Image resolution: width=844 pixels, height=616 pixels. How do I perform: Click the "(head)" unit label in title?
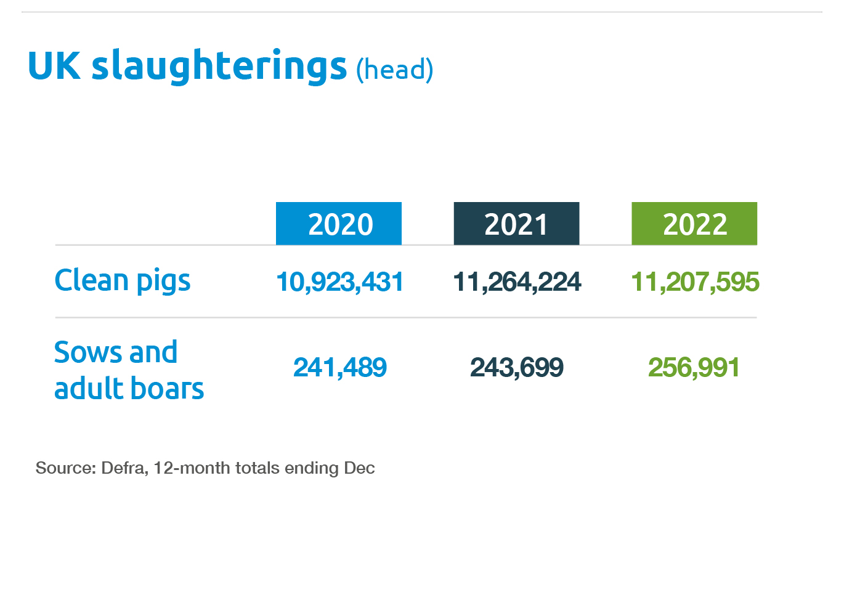[395, 69]
